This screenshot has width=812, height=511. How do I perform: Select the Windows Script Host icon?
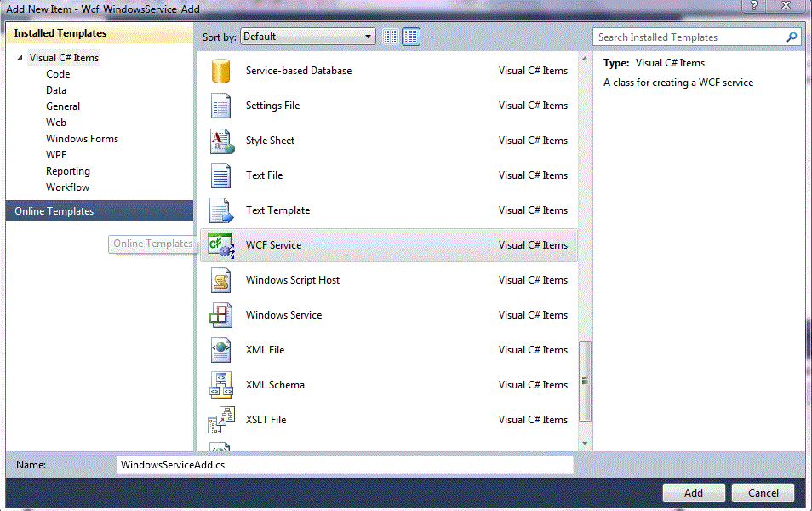coord(220,279)
